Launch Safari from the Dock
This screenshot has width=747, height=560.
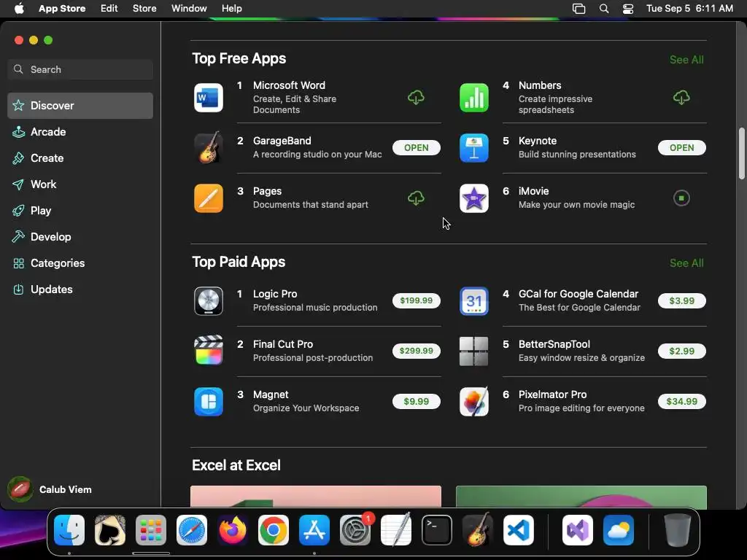[192, 530]
